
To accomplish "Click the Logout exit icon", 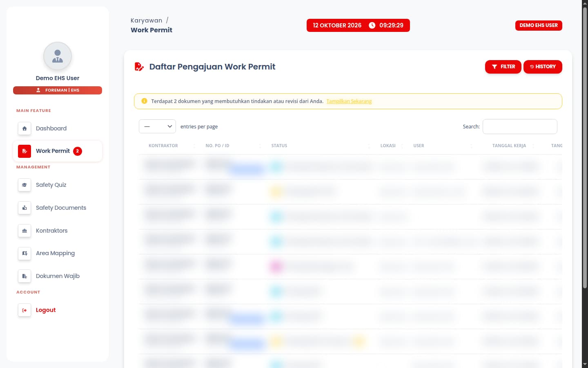I will coord(24,310).
